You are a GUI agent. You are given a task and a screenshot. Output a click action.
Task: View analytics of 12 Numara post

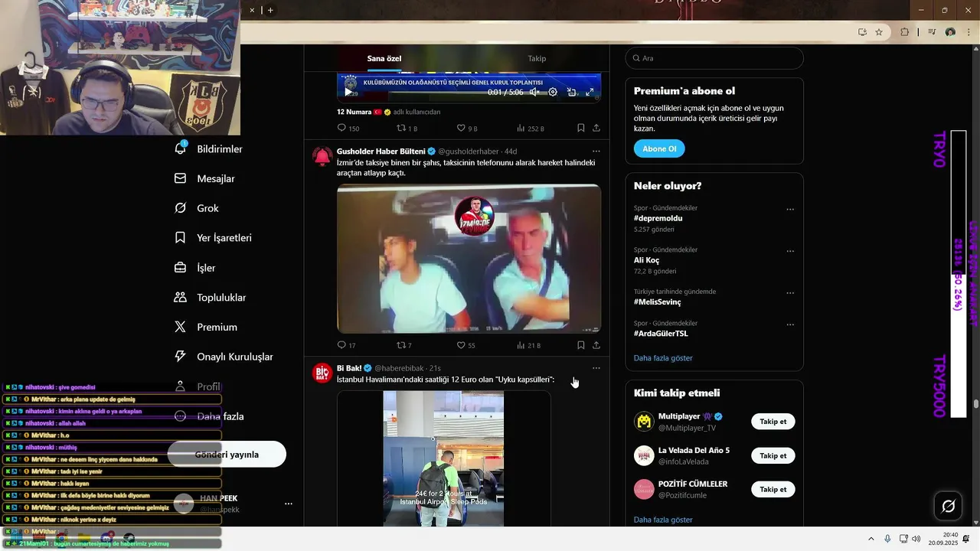click(x=530, y=129)
